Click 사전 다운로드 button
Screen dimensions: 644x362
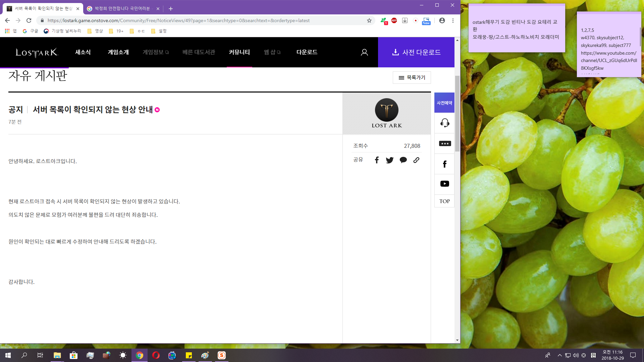coord(416,52)
